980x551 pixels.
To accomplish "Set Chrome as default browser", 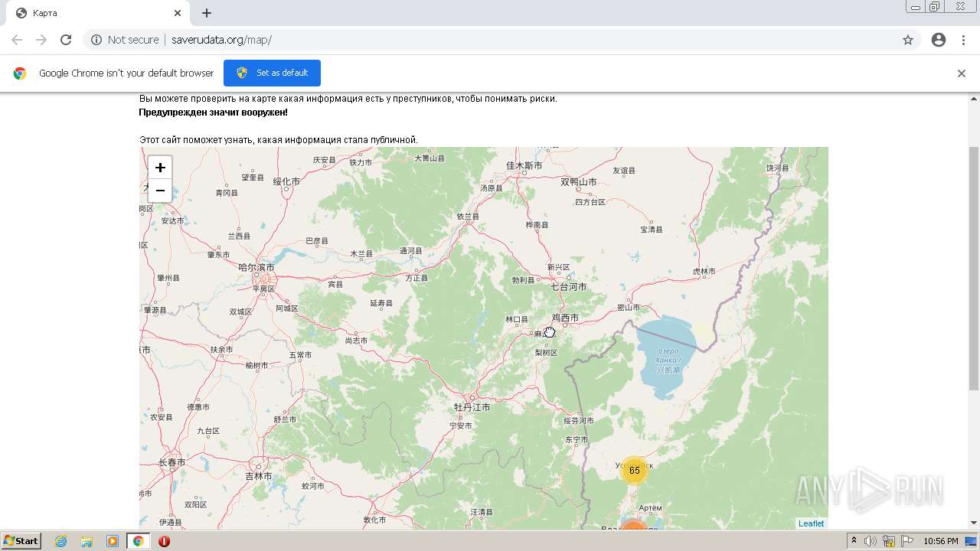I will coord(272,73).
